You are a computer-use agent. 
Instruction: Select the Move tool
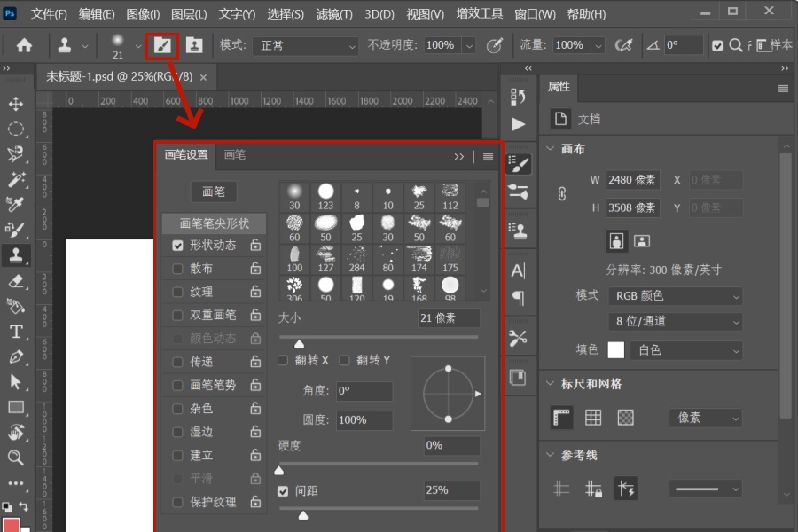tap(15, 104)
